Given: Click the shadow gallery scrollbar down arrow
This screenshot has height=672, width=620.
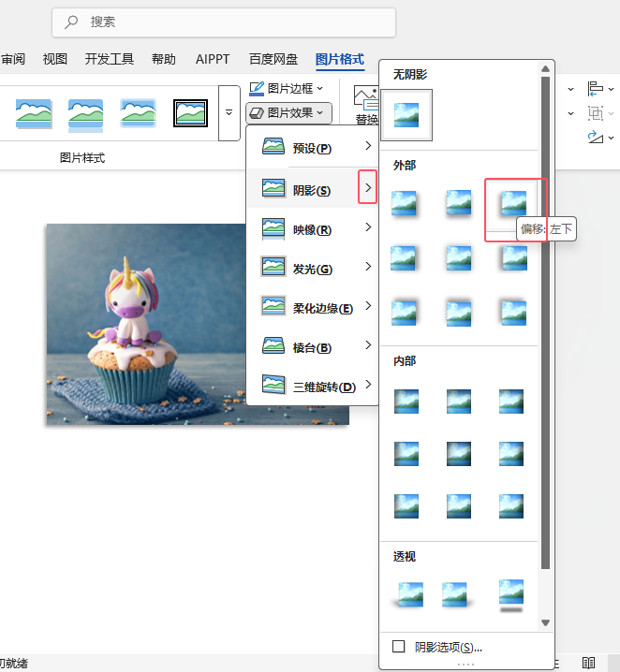Looking at the screenshot, I should coord(545,622).
